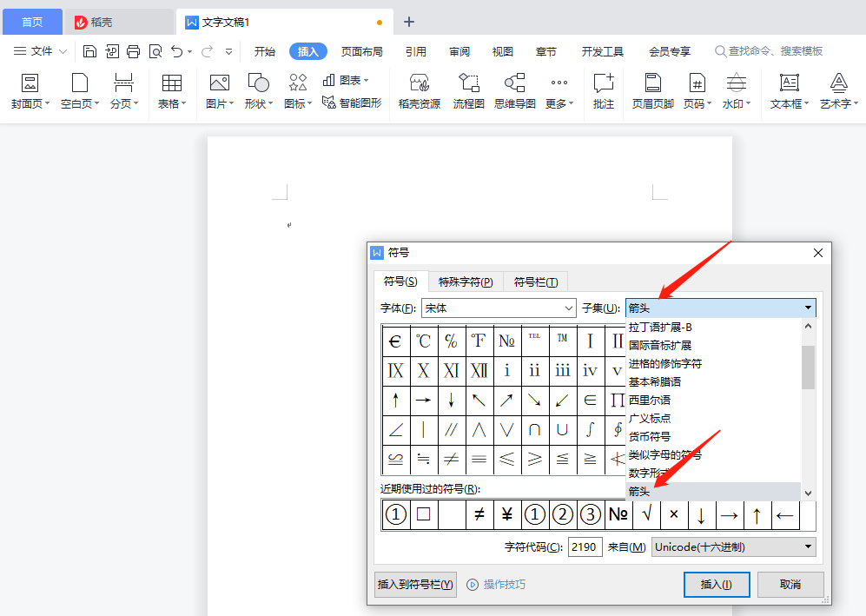Insert a Mind Map (思维导图)
The height and width of the screenshot is (616, 866).
[515, 91]
